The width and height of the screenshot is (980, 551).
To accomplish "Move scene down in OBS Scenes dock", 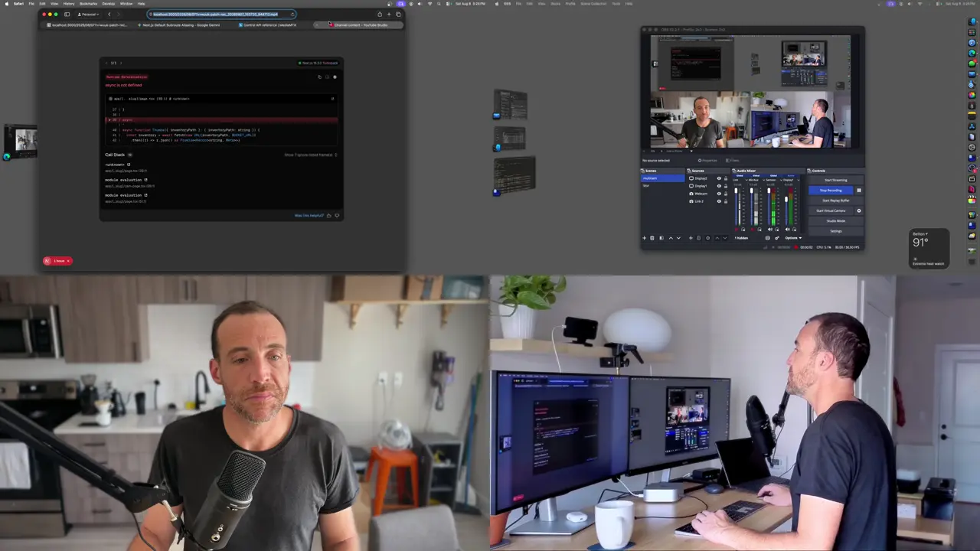I will pos(678,238).
